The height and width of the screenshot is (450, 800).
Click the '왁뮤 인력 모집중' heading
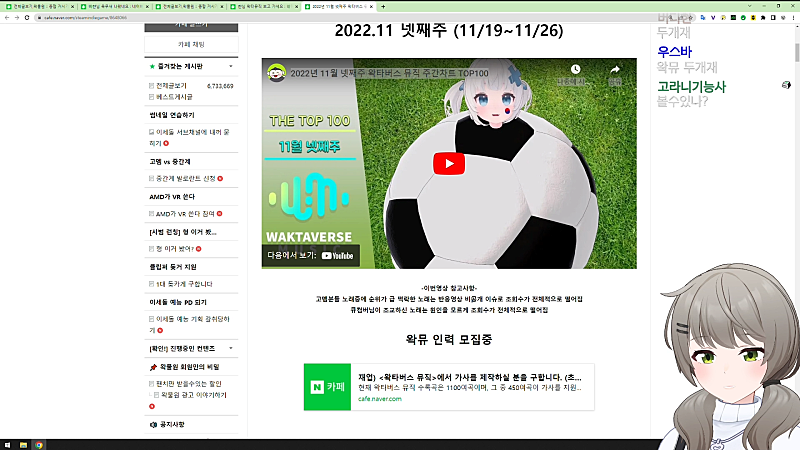[449, 340]
